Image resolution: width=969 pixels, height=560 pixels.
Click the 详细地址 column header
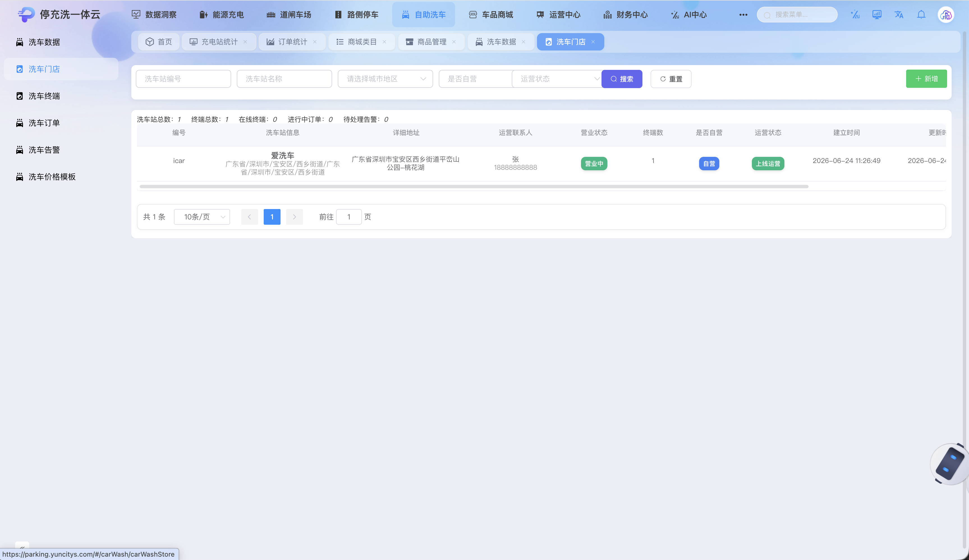pyautogui.click(x=406, y=133)
